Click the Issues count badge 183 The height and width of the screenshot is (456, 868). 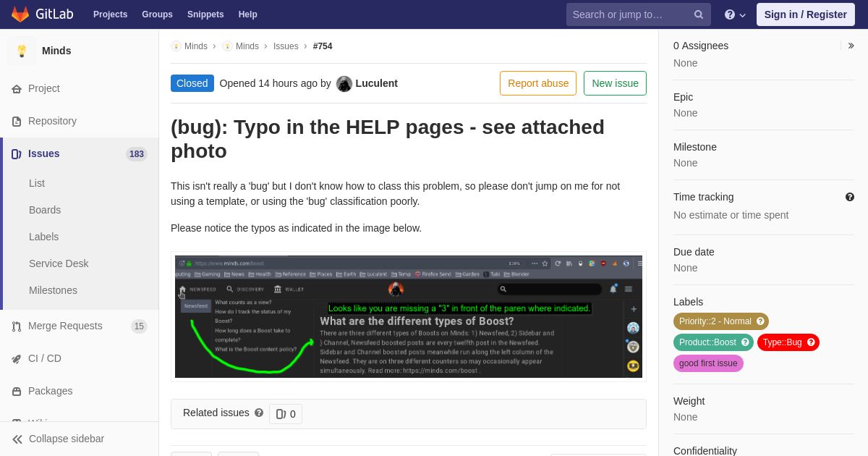click(136, 154)
